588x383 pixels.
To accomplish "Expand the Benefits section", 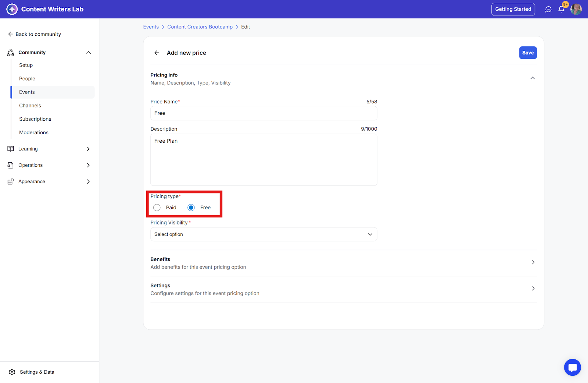I will click(533, 262).
